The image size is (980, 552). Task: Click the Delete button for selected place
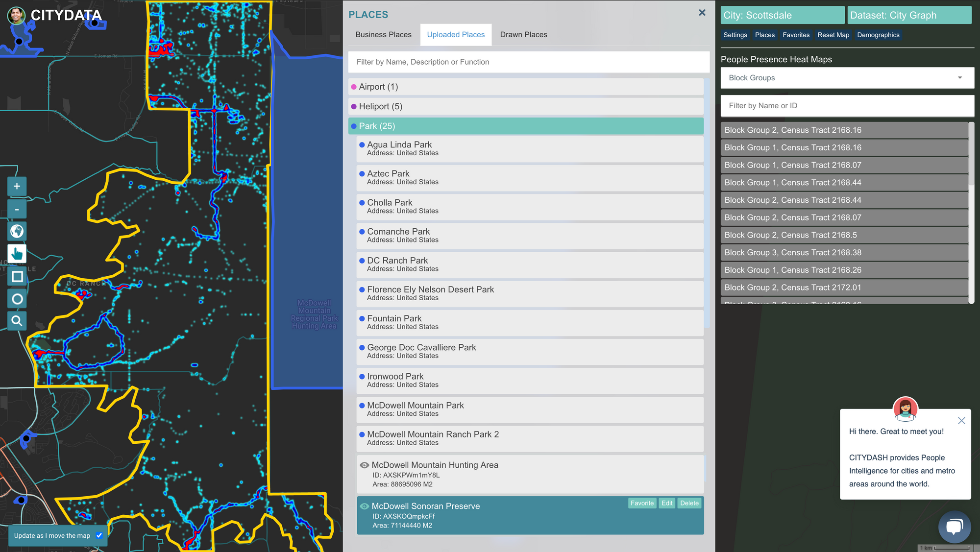click(x=689, y=503)
